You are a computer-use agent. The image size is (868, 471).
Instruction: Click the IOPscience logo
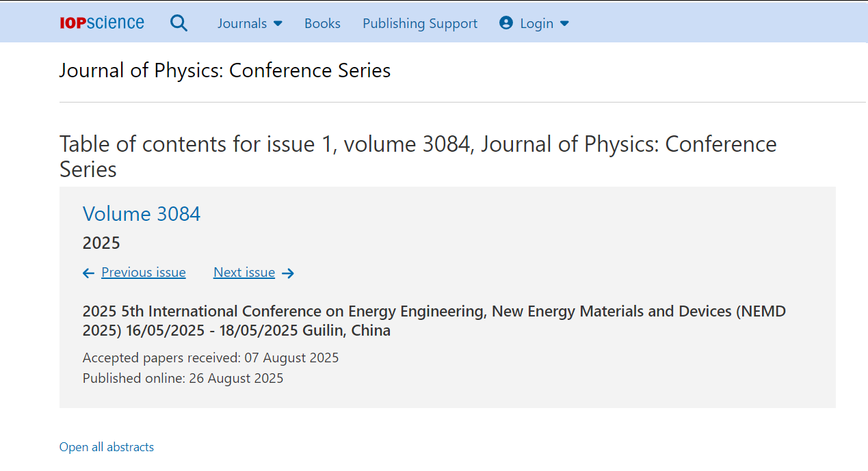(x=102, y=23)
